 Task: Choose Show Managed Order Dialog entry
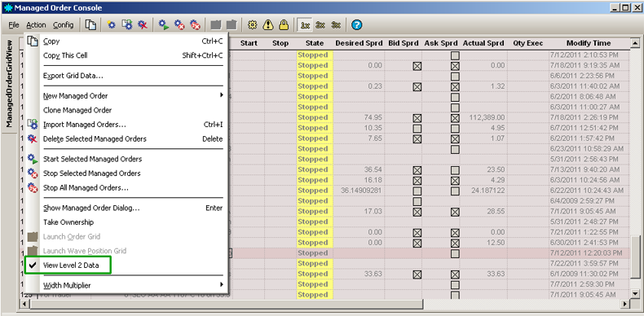click(126, 208)
